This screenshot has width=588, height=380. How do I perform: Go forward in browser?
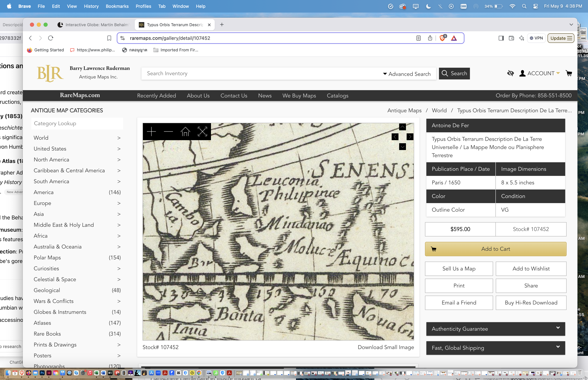40,38
